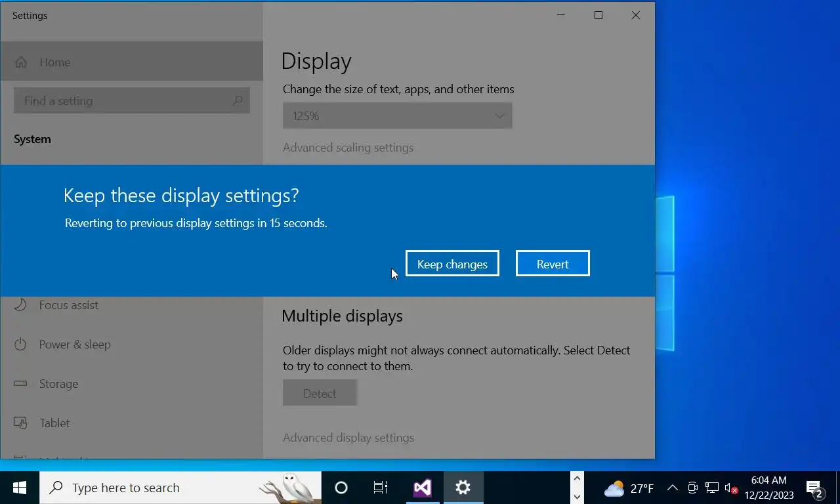Click the Home house icon
The width and height of the screenshot is (840, 504).
(21, 62)
